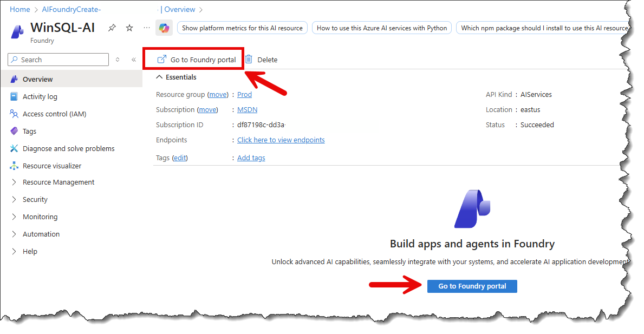The height and width of the screenshot is (334, 644).
Task: Select Show platform metrics suggestion chip
Action: 242,28
